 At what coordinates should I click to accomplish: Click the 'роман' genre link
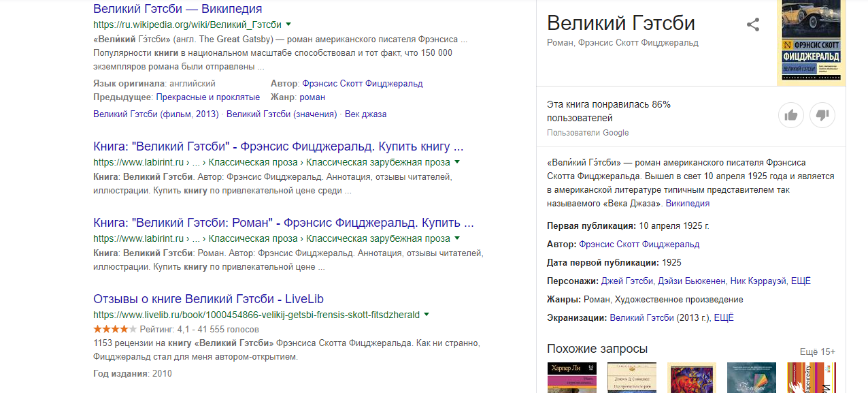tap(312, 97)
